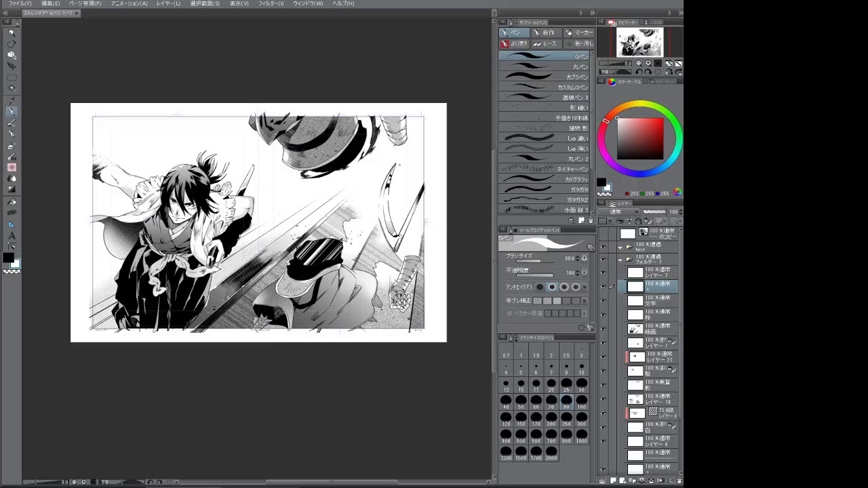868x488 pixels.
Task: Toggle visibility of the text folder layer
Action: pos(603,247)
